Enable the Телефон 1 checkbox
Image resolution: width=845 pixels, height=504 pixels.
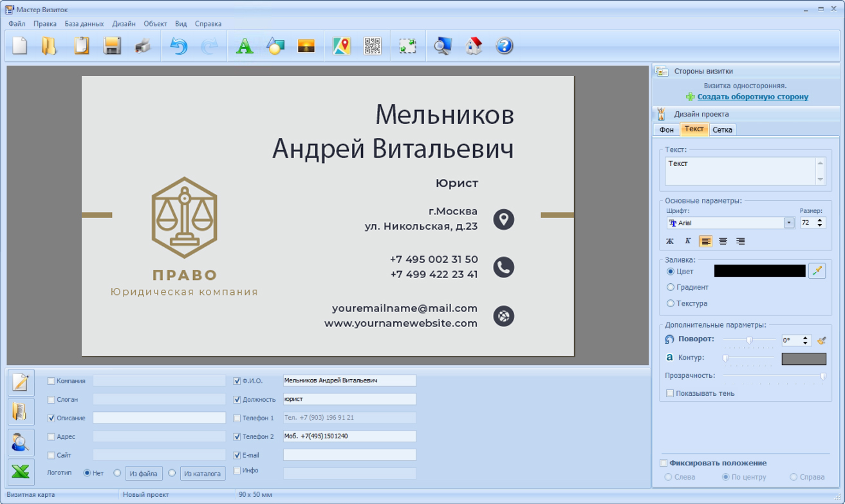tap(237, 418)
